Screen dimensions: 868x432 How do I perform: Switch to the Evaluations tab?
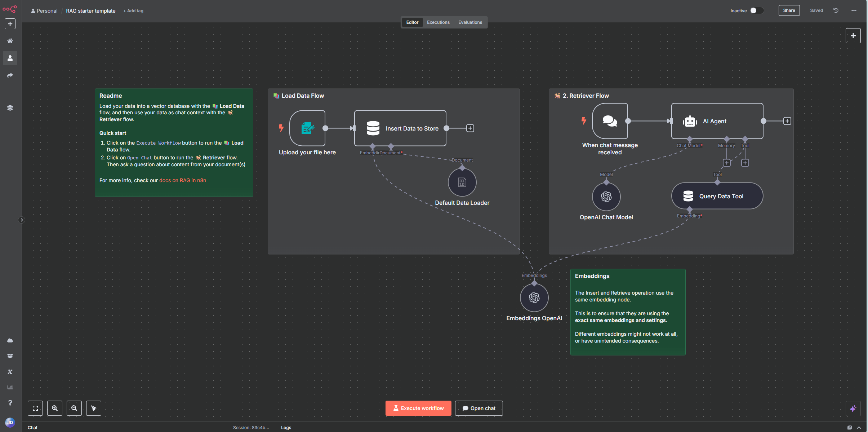pyautogui.click(x=470, y=22)
